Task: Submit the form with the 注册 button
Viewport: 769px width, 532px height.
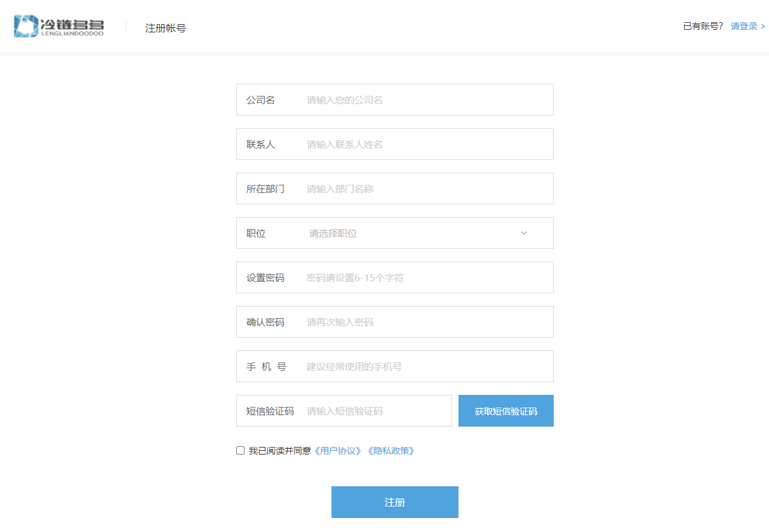Action: click(394, 502)
